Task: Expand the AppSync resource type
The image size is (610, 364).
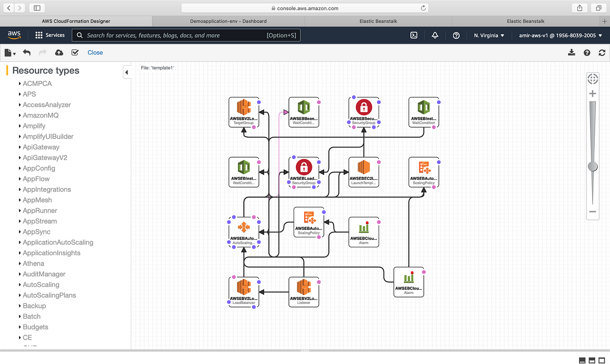Action: coord(20,232)
